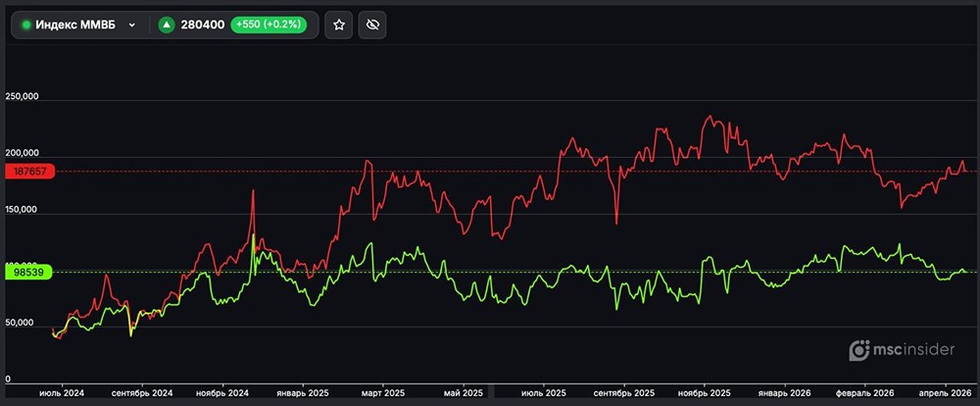The height and width of the screenshot is (406, 980).
Task: Select the green 98539 price label
Action: pos(27,272)
